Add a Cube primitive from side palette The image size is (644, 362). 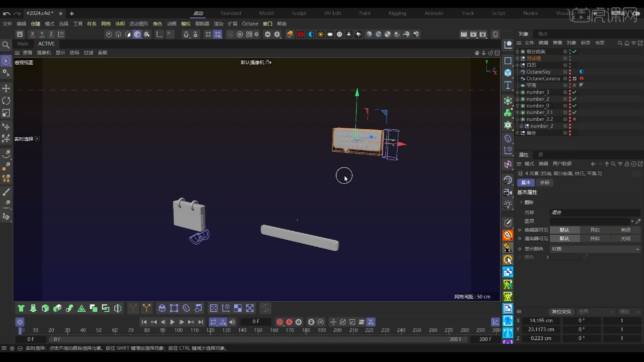pyautogui.click(x=508, y=73)
